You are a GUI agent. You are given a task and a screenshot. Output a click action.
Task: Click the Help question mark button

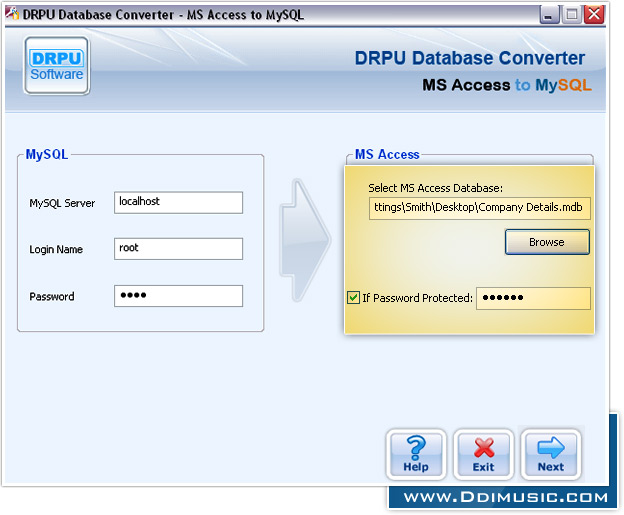416,454
